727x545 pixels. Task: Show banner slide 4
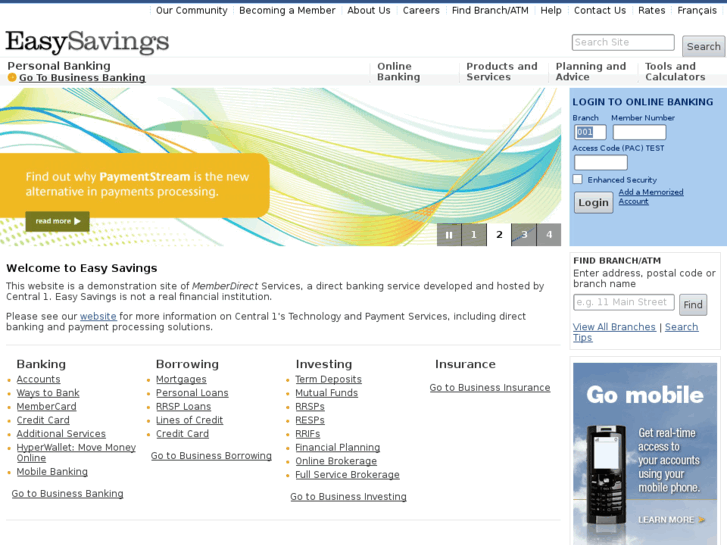point(549,235)
